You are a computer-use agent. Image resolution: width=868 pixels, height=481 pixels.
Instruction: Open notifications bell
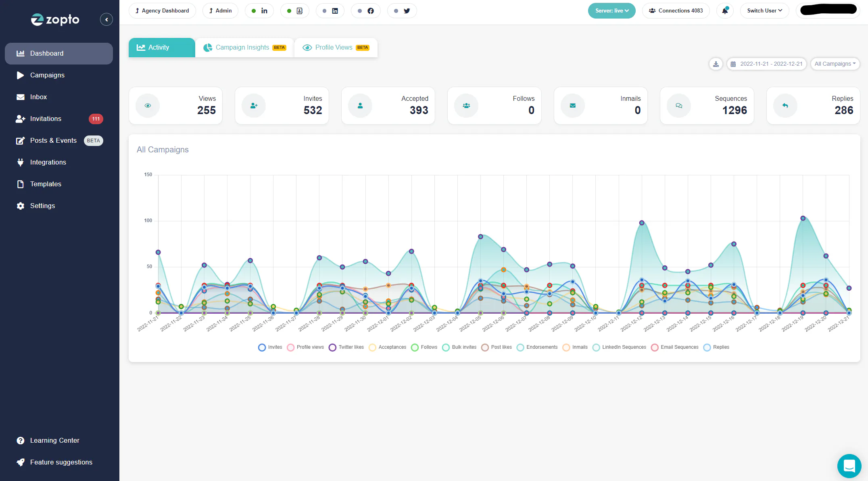[x=725, y=11]
